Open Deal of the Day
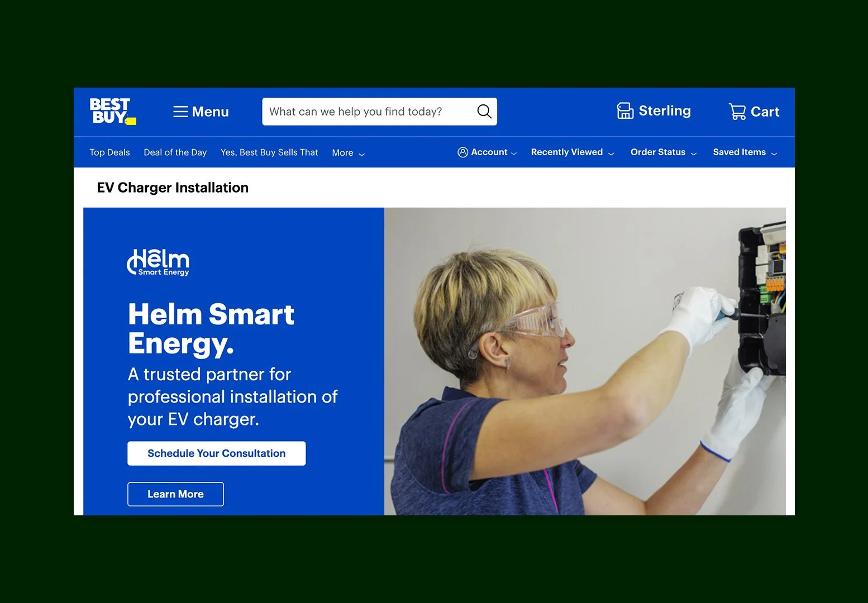The height and width of the screenshot is (603, 868). coord(175,152)
